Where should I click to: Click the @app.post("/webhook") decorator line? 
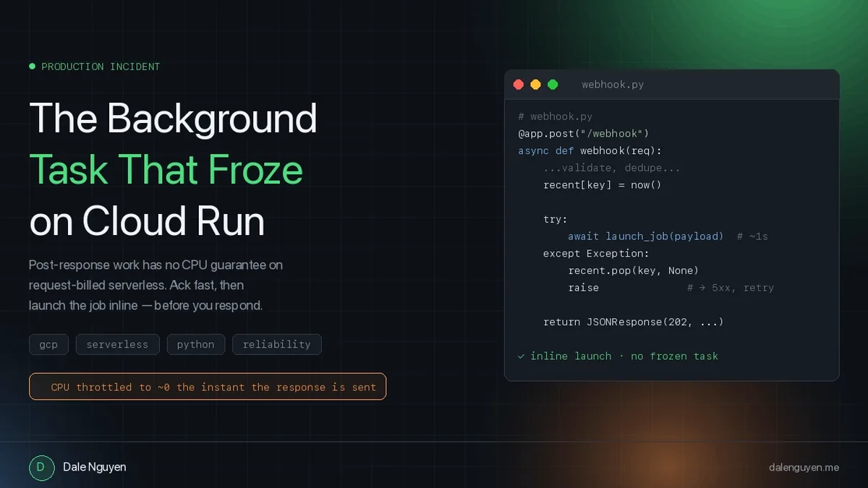pos(584,133)
